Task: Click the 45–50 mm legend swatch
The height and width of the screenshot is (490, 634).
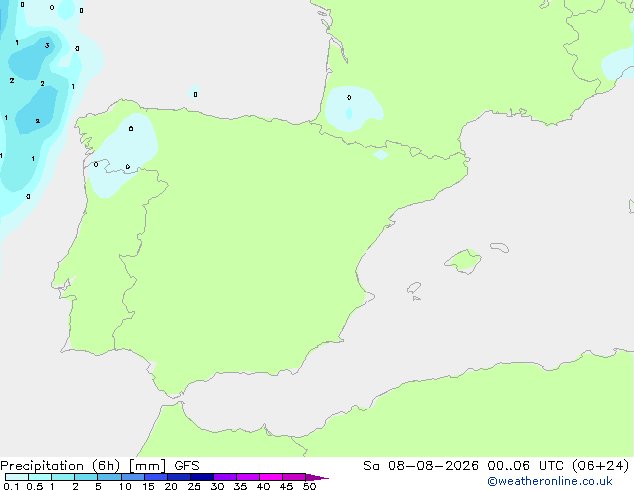Action: pyautogui.click(x=294, y=477)
